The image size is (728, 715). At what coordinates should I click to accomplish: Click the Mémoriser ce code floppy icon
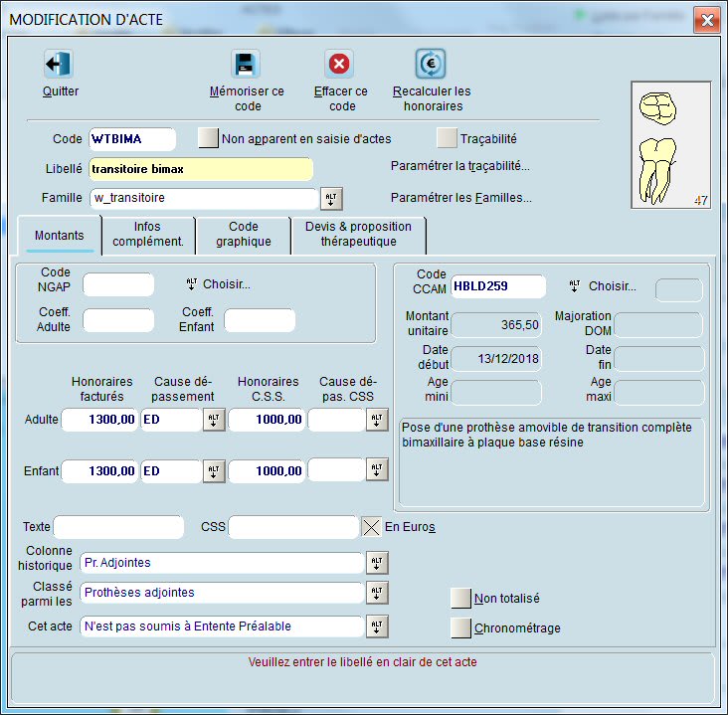tap(246, 65)
